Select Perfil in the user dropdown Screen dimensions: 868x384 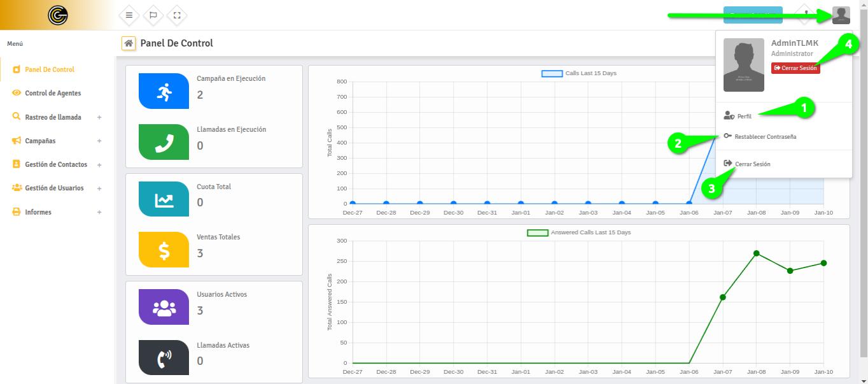pyautogui.click(x=744, y=117)
